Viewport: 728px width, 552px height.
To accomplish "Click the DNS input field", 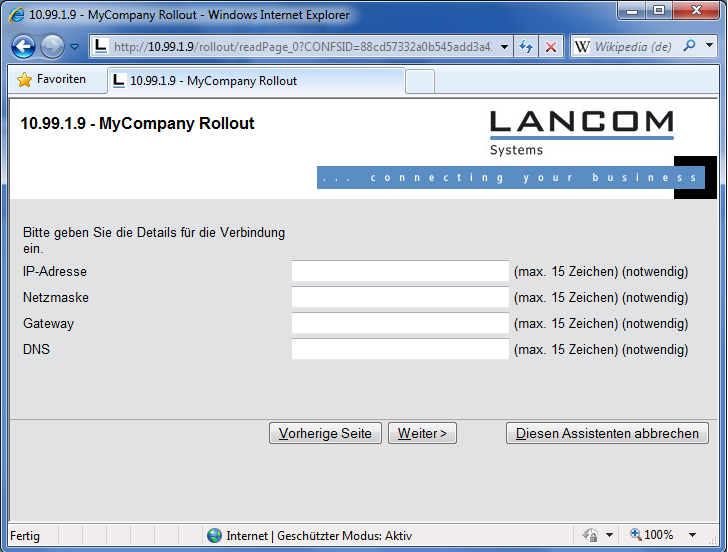I will click(x=400, y=349).
